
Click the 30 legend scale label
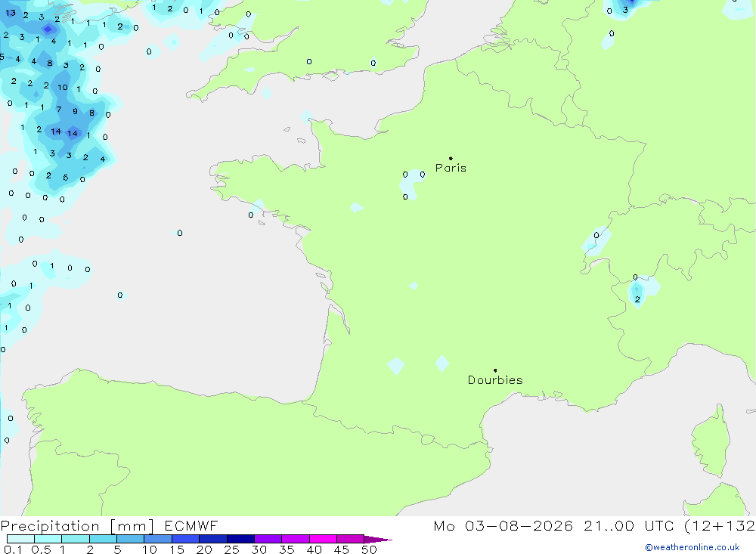[x=259, y=549]
